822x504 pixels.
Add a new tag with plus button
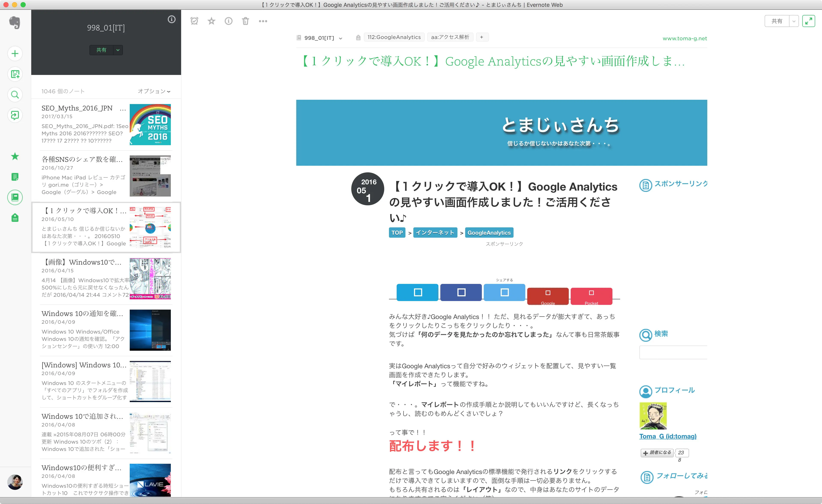482,37
